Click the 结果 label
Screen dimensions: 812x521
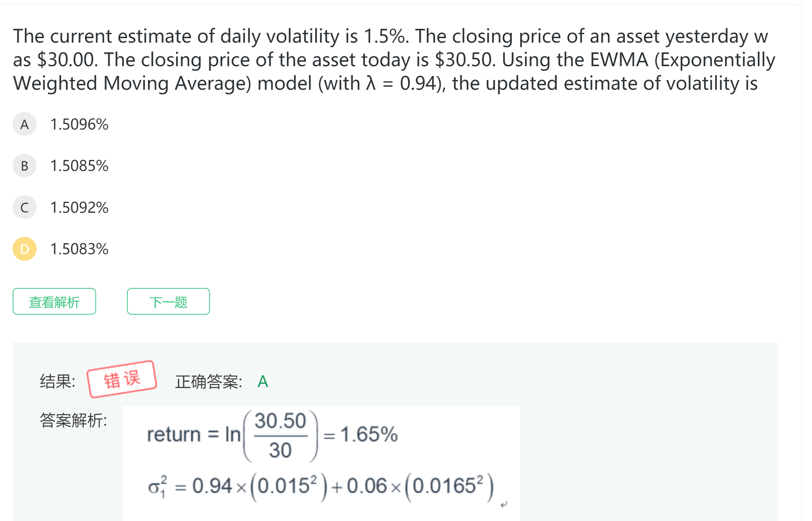coord(57,382)
